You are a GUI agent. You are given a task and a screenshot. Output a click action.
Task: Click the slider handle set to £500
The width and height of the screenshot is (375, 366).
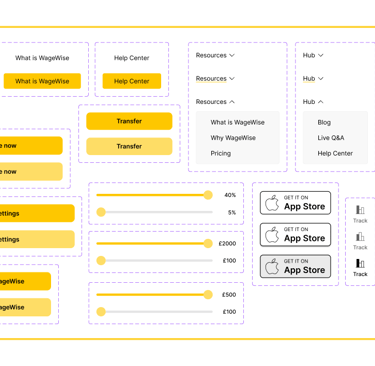[208, 295]
